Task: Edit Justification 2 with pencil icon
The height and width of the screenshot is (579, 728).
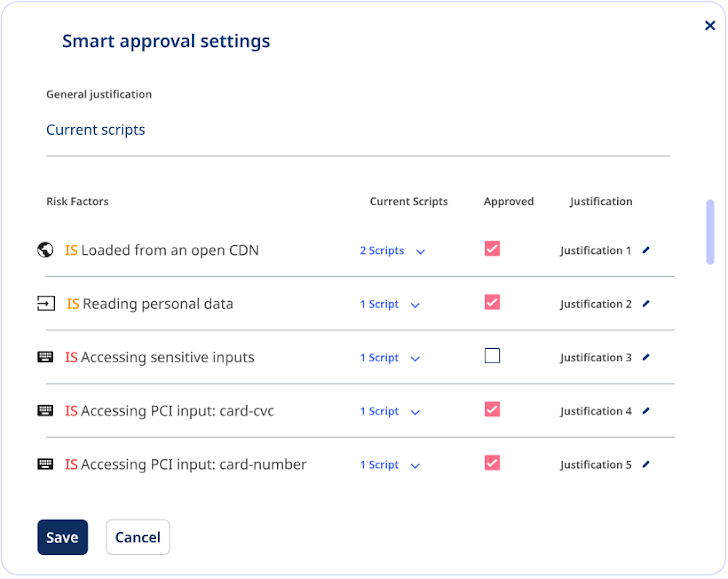Action: (x=646, y=304)
